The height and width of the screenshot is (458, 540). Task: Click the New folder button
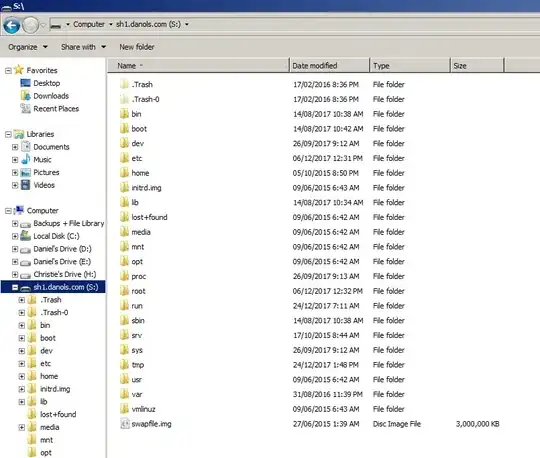point(137,47)
